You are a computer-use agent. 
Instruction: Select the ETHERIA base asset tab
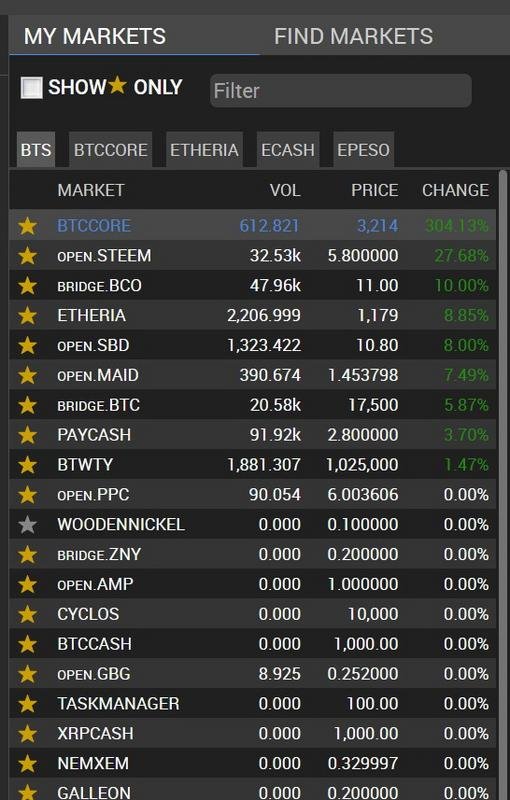[x=204, y=149]
